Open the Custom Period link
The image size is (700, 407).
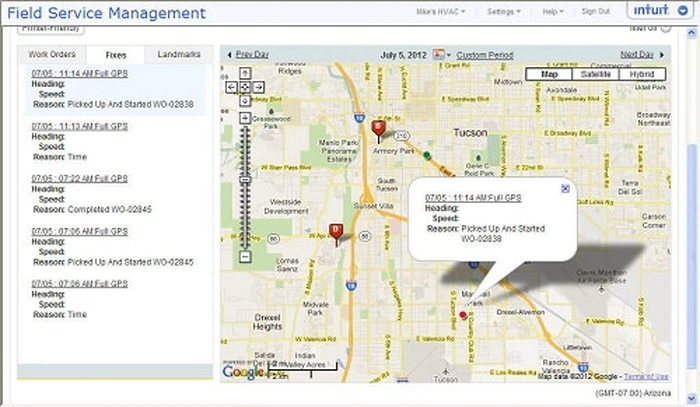485,55
